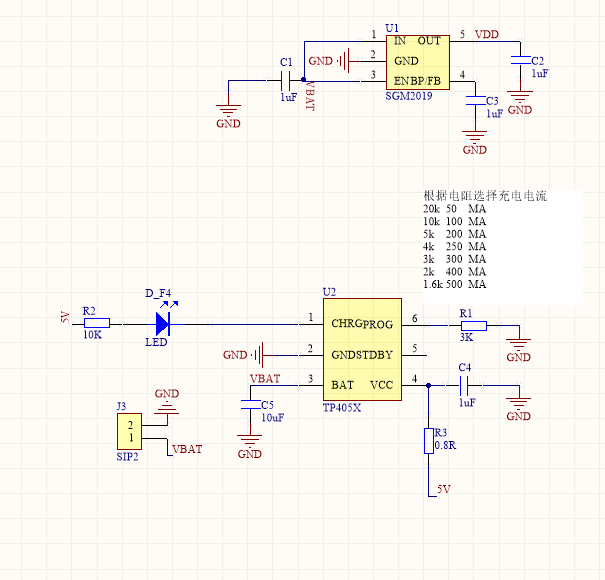
Task: Click the note row 20k 50 MA
Action: click(455, 209)
